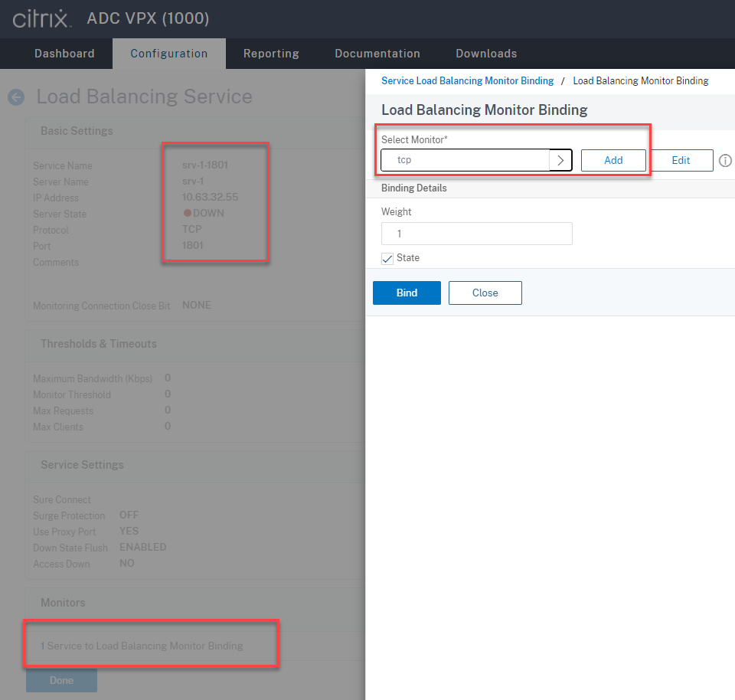
Task: Select the Configuration tab
Action: tap(168, 54)
